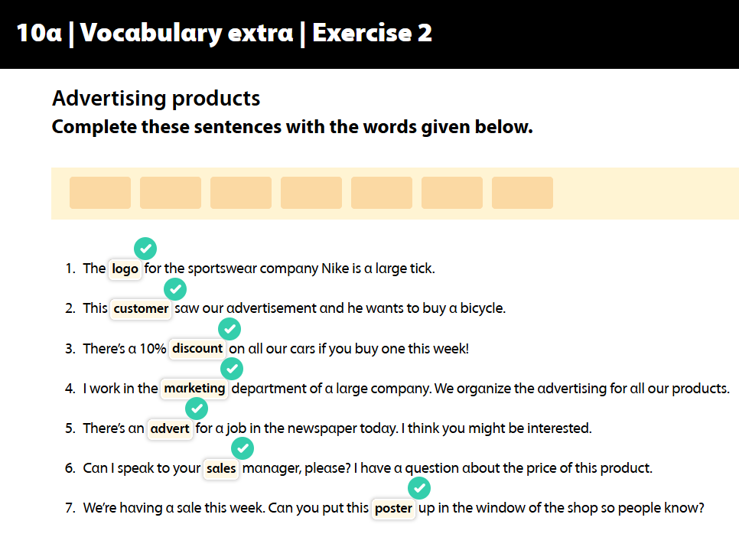This screenshot has width=739, height=560.
Task: Select the 'customer' word chip in sentence 2
Action: click(141, 309)
